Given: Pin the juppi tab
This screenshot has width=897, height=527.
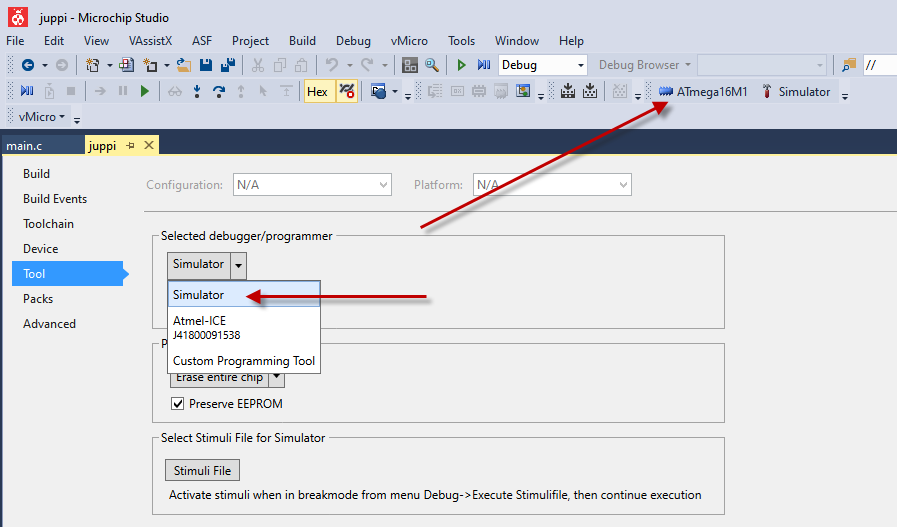Looking at the screenshot, I should (130, 145).
